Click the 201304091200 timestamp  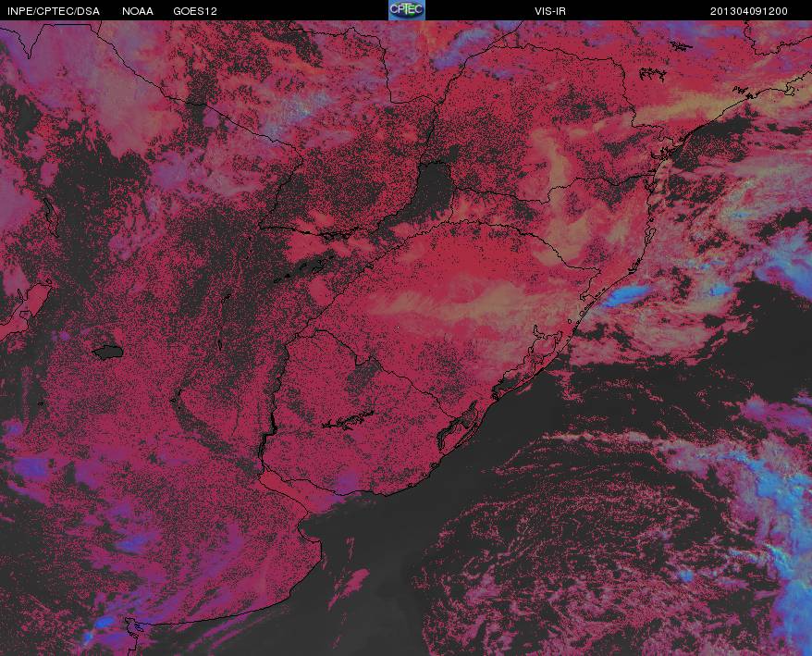(749, 11)
